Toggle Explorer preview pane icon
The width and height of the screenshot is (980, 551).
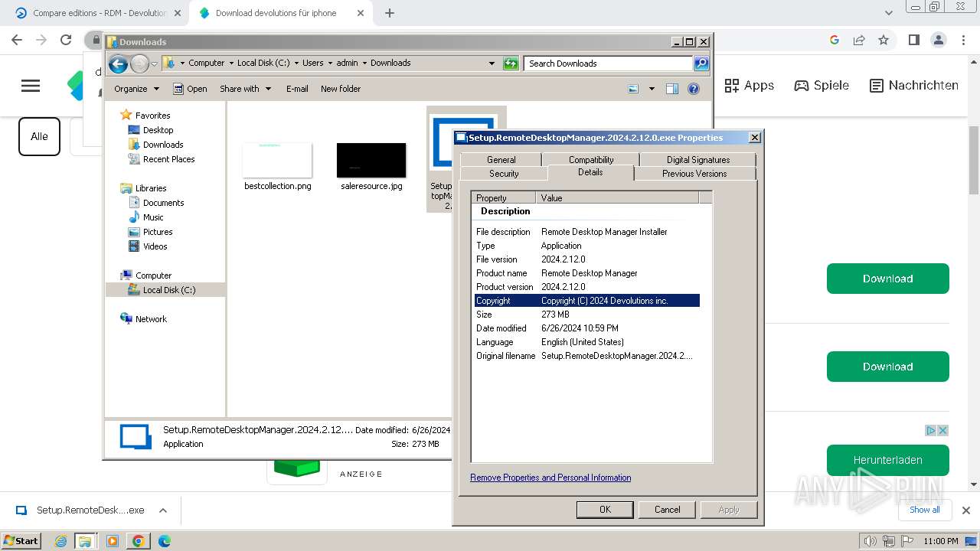point(672,89)
